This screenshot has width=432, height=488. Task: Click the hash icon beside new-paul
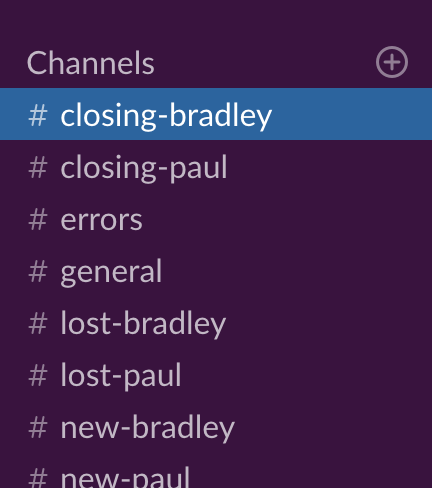(38, 479)
